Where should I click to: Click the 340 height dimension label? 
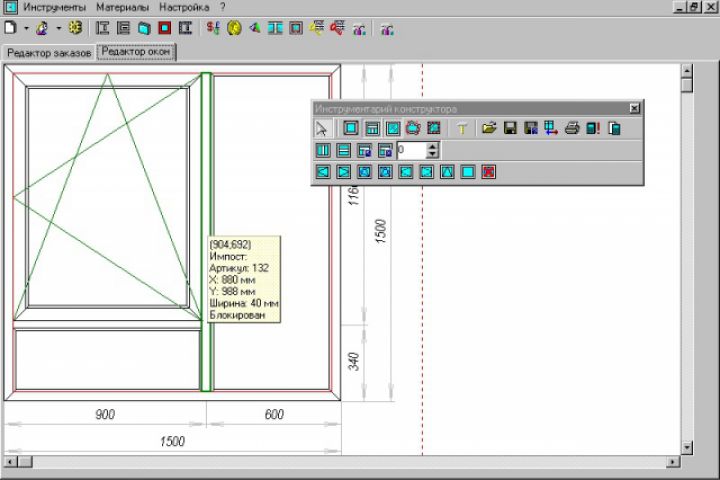click(354, 362)
